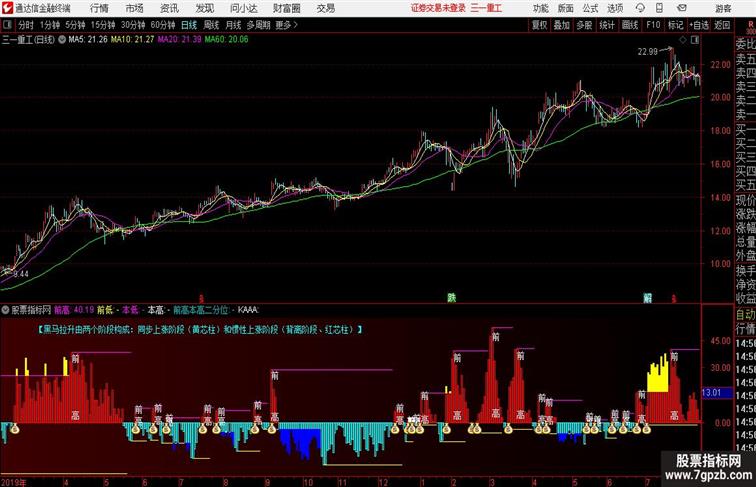Select the 日线 daily period tab
This screenshot has height=487, width=756.
pos(189,25)
